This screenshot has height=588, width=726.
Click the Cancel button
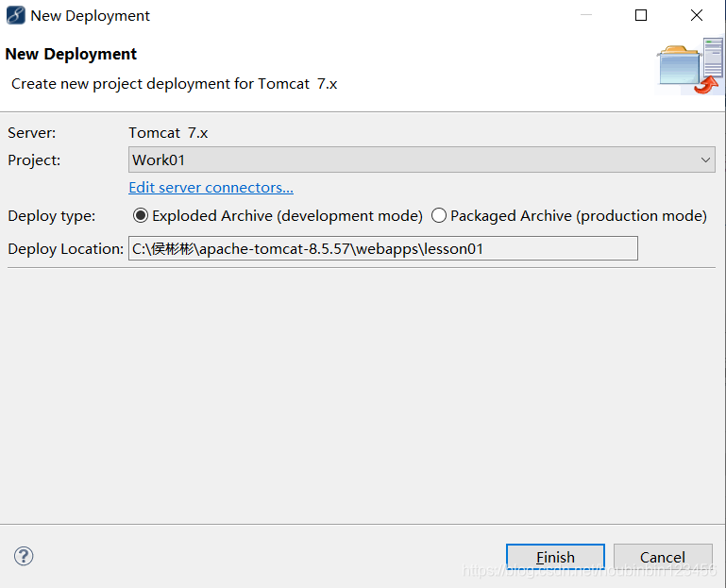pyautogui.click(x=663, y=557)
